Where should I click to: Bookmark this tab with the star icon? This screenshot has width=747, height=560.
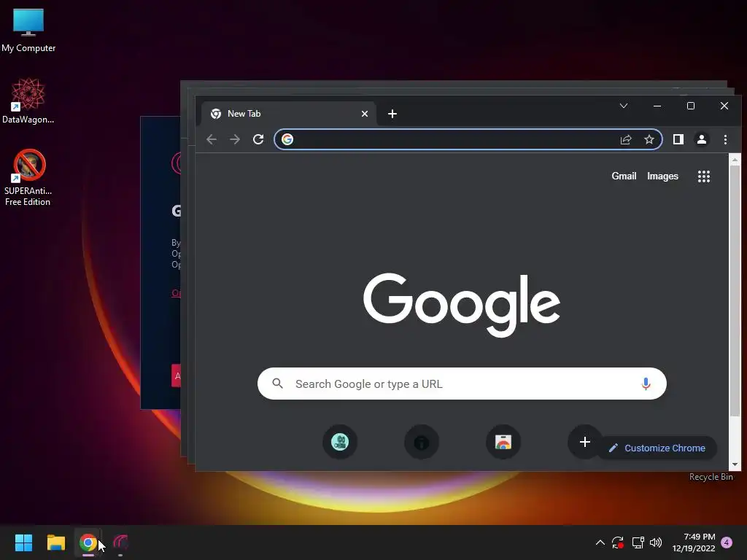(x=649, y=139)
